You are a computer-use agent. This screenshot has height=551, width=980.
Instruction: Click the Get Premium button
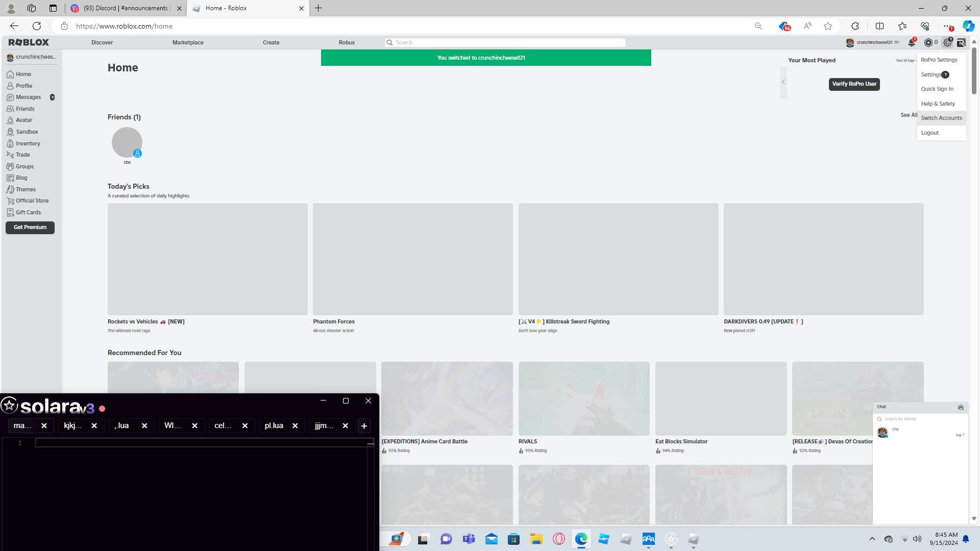pos(30,228)
